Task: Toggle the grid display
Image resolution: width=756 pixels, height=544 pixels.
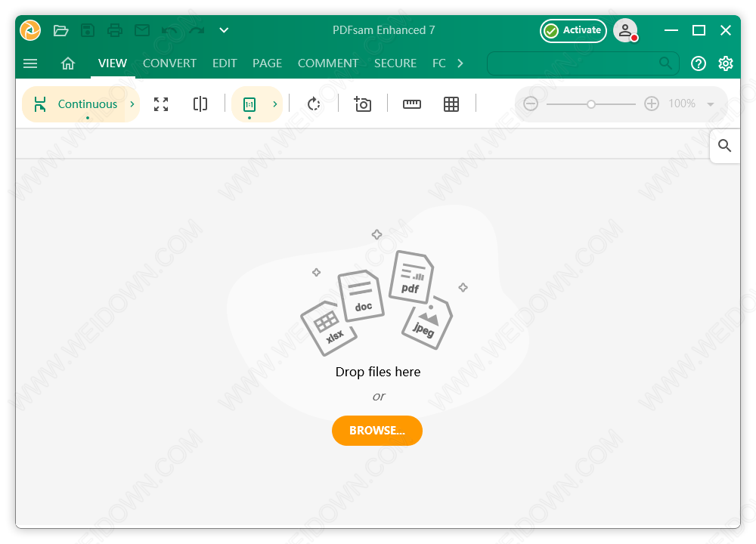Action: click(451, 104)
